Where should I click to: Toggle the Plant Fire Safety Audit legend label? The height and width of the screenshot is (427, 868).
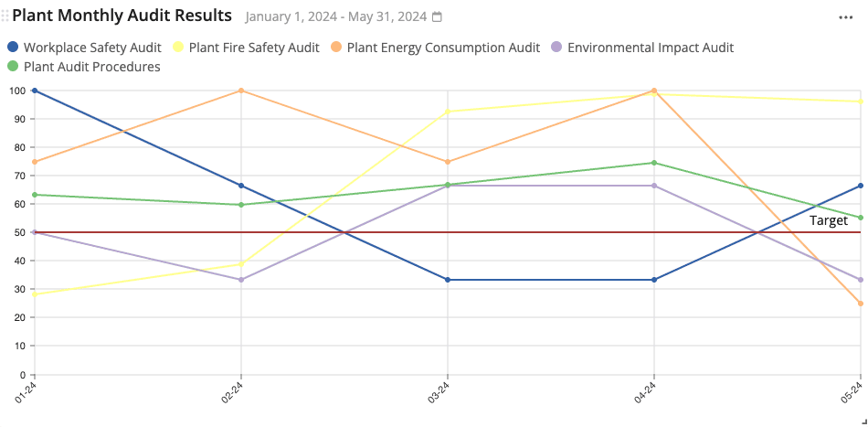coord(254,48)
